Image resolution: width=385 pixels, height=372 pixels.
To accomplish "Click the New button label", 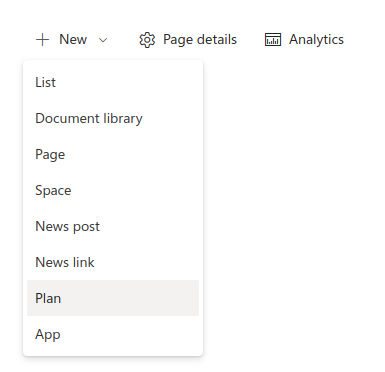I will click(x=73, y=39).
